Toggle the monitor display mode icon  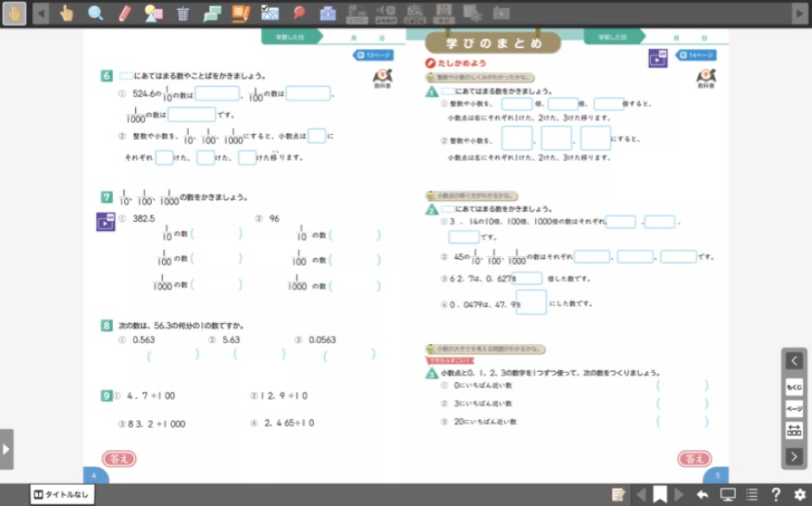coord(728,494)
